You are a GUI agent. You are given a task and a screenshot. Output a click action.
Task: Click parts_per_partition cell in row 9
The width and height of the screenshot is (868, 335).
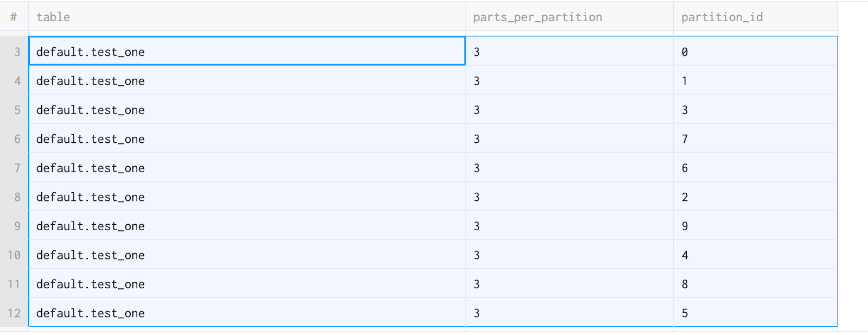569,226
